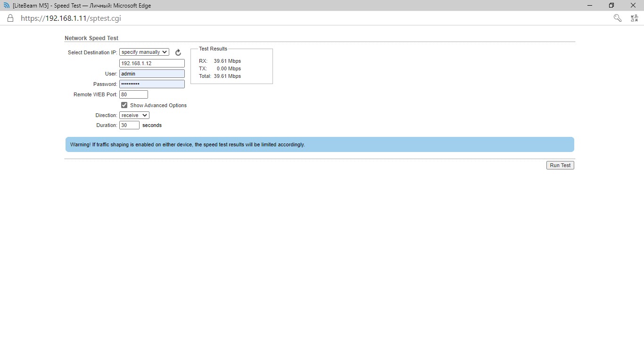The width and height of the screenshot is (644, 346).
Task: Click the Duration label
Action: [x=107, y=125]
